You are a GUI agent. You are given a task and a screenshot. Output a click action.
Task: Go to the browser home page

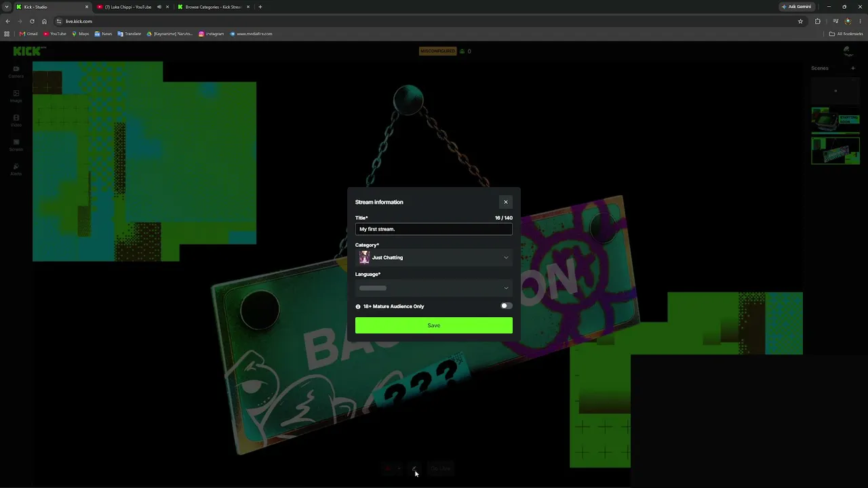pyautogui.click(x=44, y=21)
